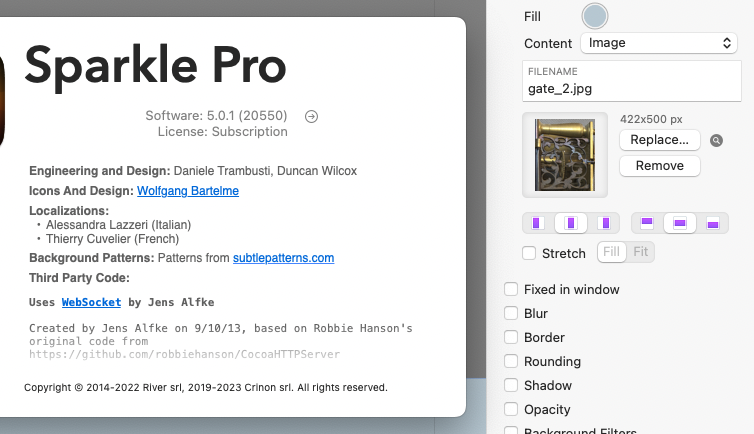Click 'Thierry Cuvelier (French)' entry
Viewport: 754px width, 434px height.
pos(113,239)
